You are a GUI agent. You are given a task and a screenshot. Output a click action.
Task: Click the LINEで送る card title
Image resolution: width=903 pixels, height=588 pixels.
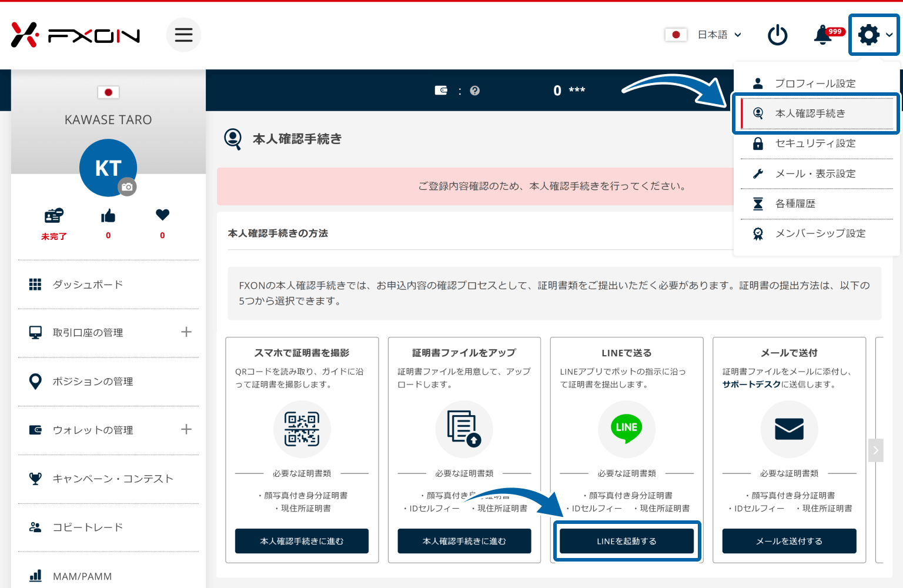pyautogui.click(x=627, y=353)
